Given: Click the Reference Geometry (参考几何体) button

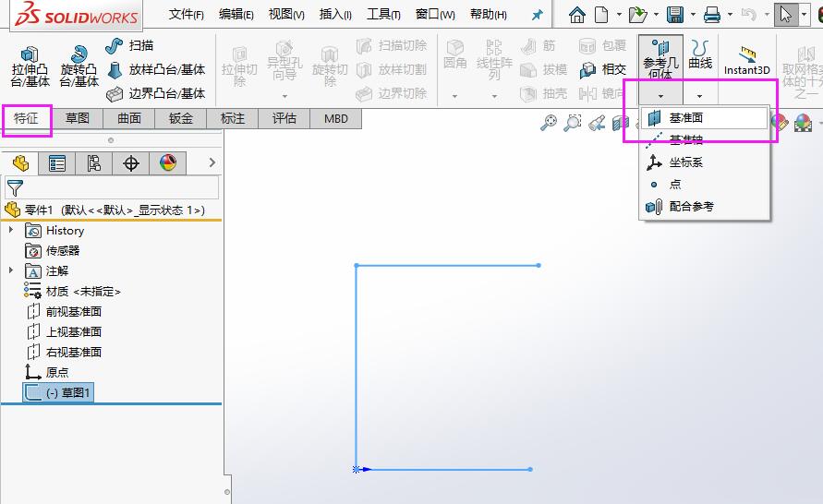Looking at the screenshot, I should [x=660, y=59].
